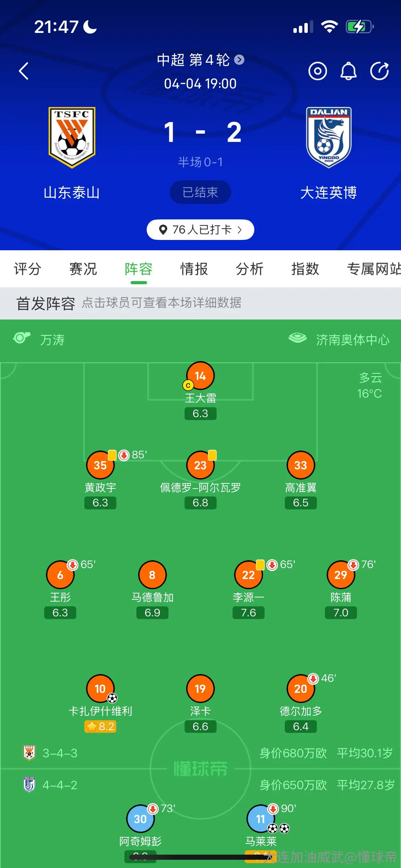Select player 李源一 number 22
401x868 pixels.
[x=248, y=575]
